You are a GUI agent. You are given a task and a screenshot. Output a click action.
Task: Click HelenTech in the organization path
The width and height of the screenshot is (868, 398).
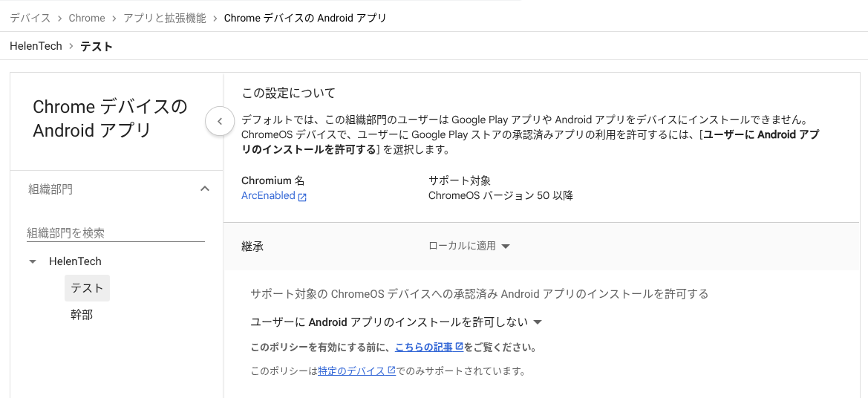[x=36, y=46]
